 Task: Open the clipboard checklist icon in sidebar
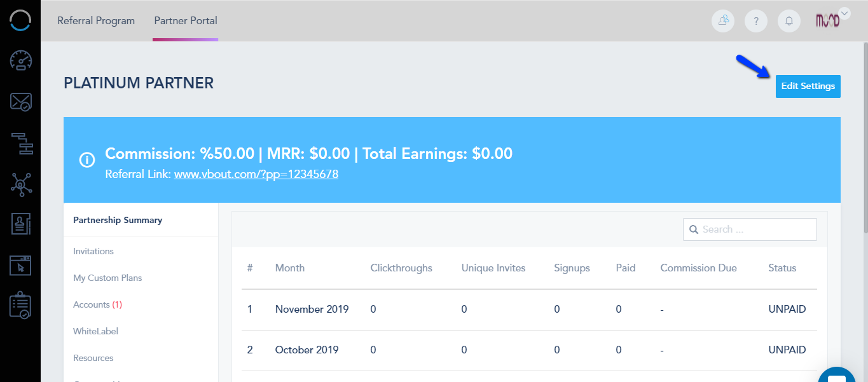[x=20, y=305]
